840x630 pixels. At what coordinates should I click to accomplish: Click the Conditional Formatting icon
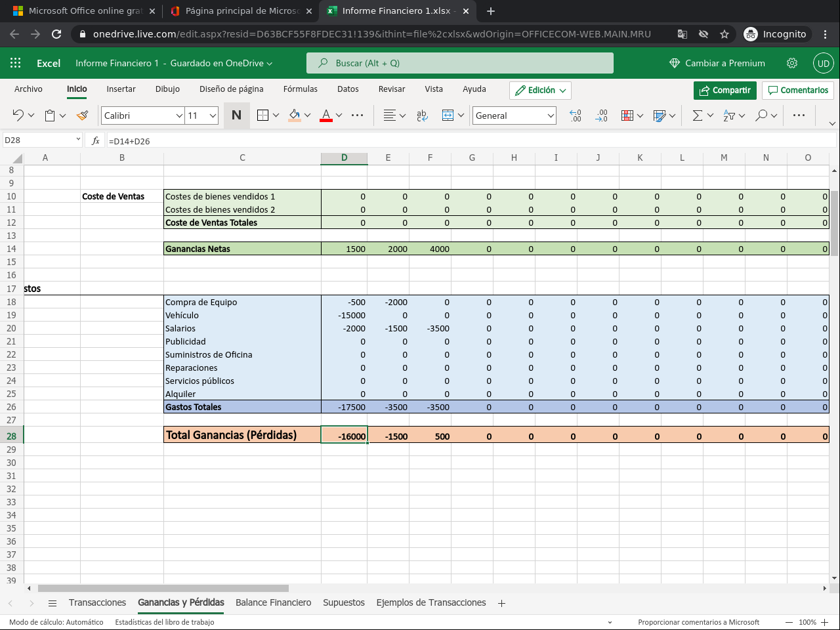click(627, 115)
